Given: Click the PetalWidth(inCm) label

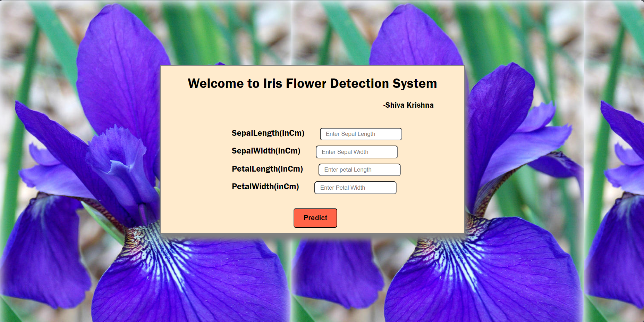Looking at the screenshot, I should click(x=265, y=187).
